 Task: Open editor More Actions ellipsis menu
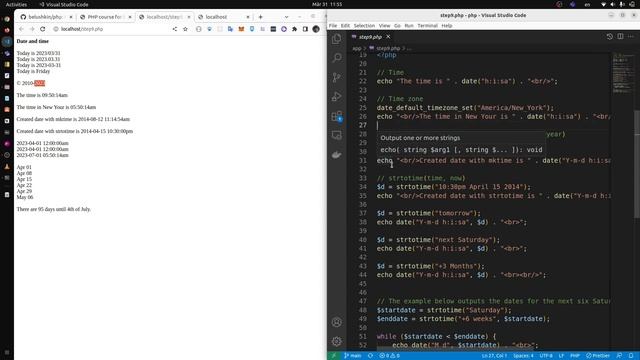coord(631,36)
